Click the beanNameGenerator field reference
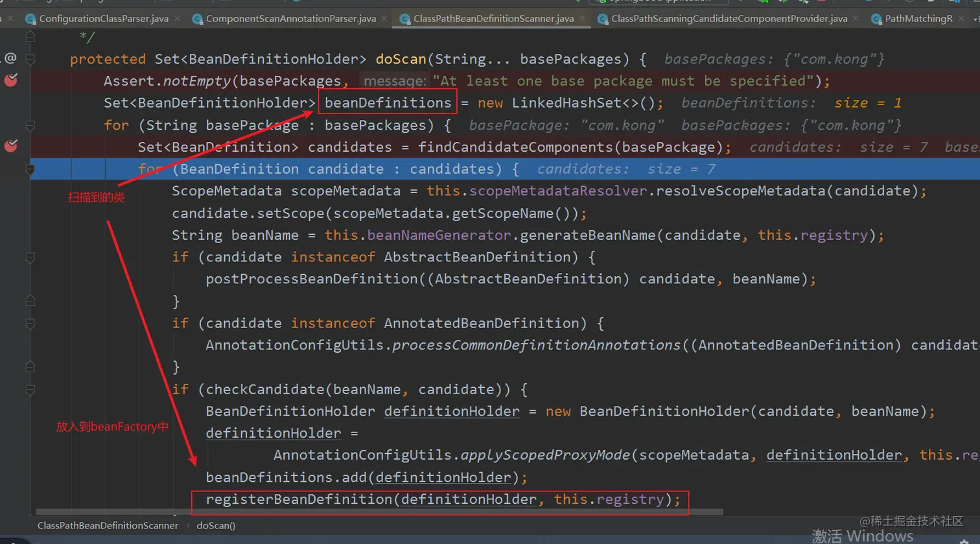Viewport: 980px width, 544px height. click(439, 235)
